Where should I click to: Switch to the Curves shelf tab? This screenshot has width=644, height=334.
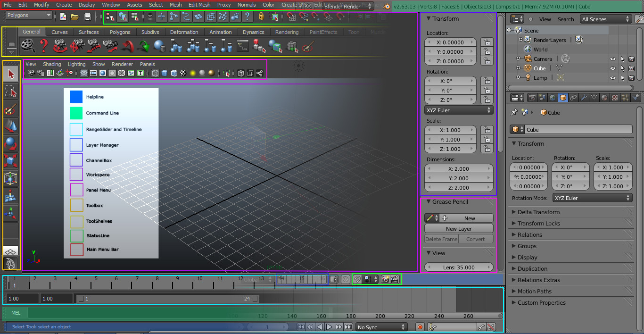59,32
